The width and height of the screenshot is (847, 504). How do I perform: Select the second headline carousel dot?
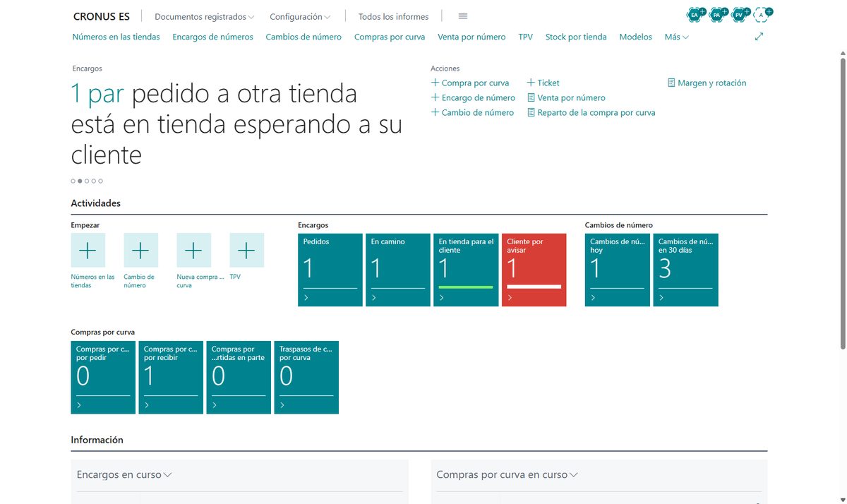click(80, 181)
